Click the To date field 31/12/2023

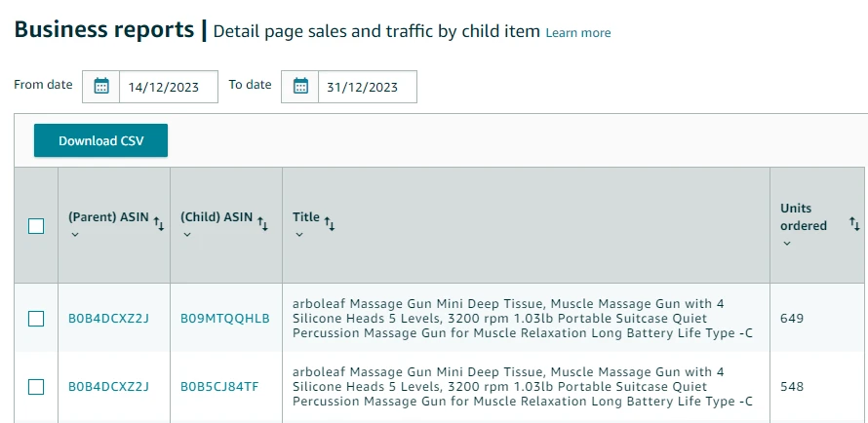tap(363, 87)
